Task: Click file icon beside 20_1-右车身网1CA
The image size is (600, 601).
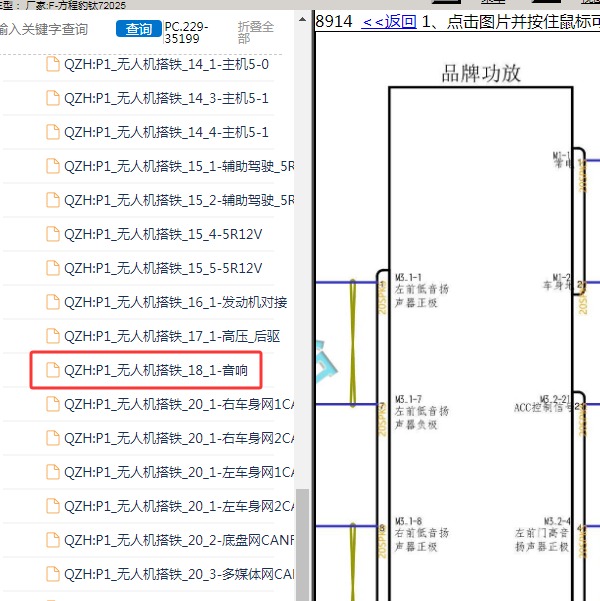Action: coord(53,404)
